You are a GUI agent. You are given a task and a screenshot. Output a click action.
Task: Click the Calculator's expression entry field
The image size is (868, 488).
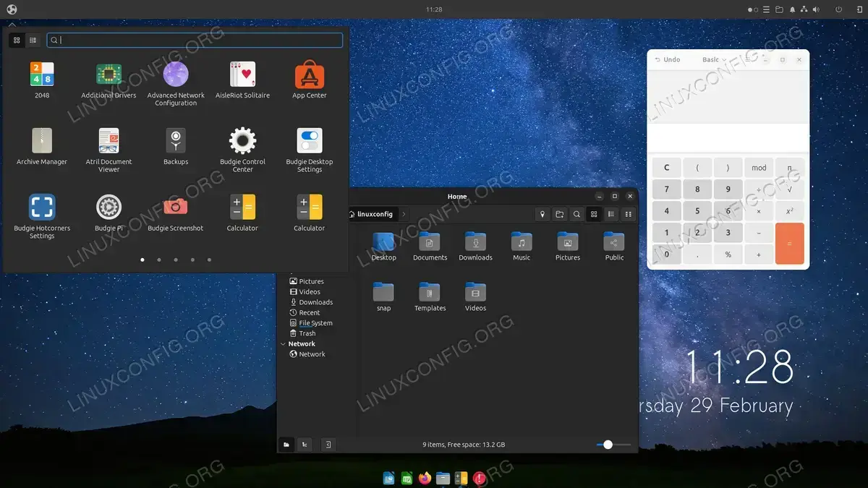point(728,137)
